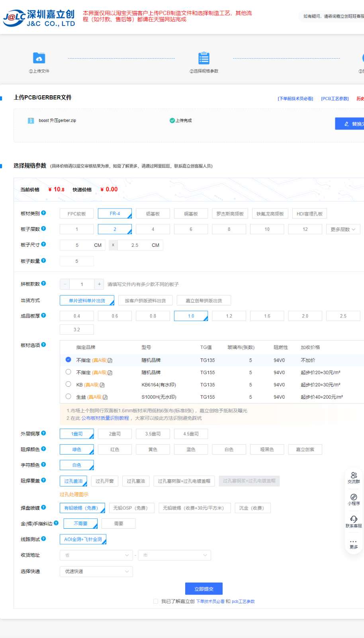Click the select specification parameters clipboard icon
Image resolution: width=364 pixels, height=638 pixels.
204,58
